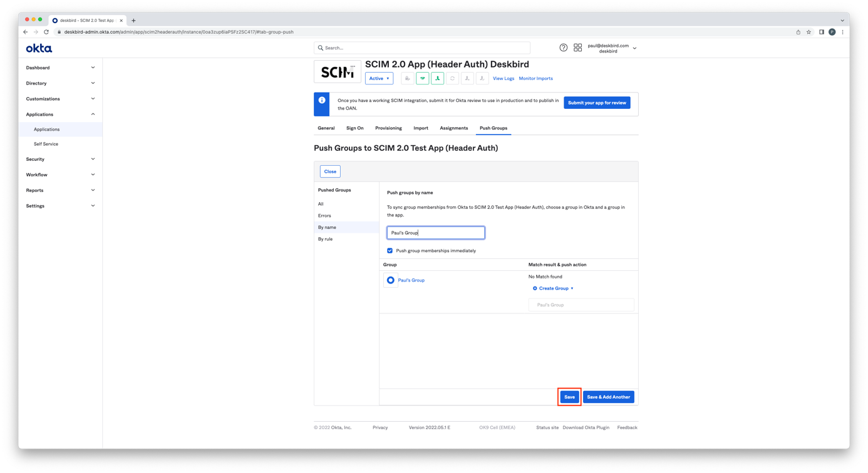Click the Okta logo
The width and height of the screenshot is (868, 473).
(39, 48)
